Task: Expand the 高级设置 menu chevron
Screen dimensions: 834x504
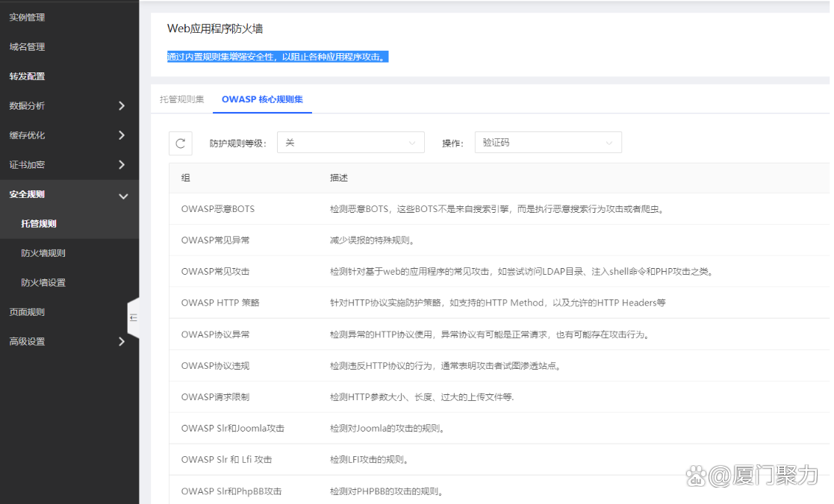Action: tap(122, 341)
